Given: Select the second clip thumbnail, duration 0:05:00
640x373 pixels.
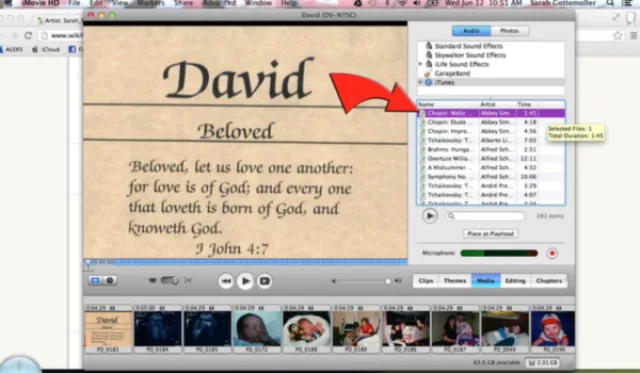Looking at the screenshot, I should click(158, 329).
